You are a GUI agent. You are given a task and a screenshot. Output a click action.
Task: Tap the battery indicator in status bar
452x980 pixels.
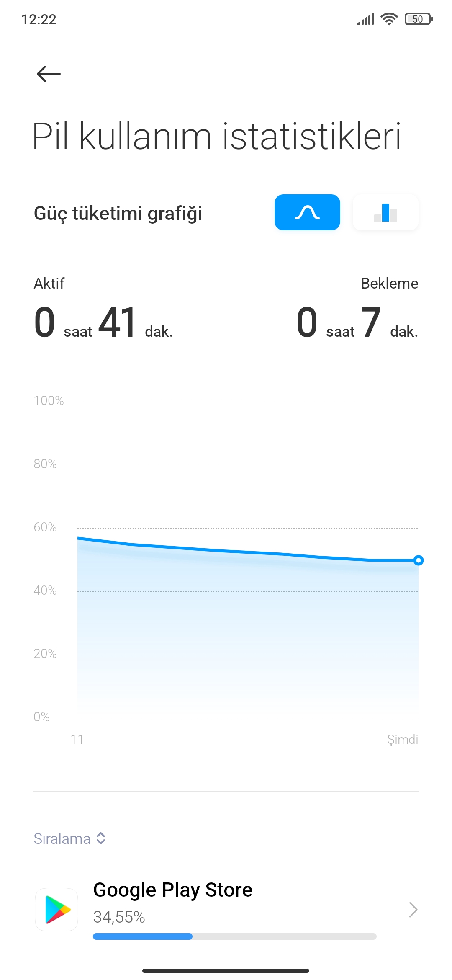[419, 19]
